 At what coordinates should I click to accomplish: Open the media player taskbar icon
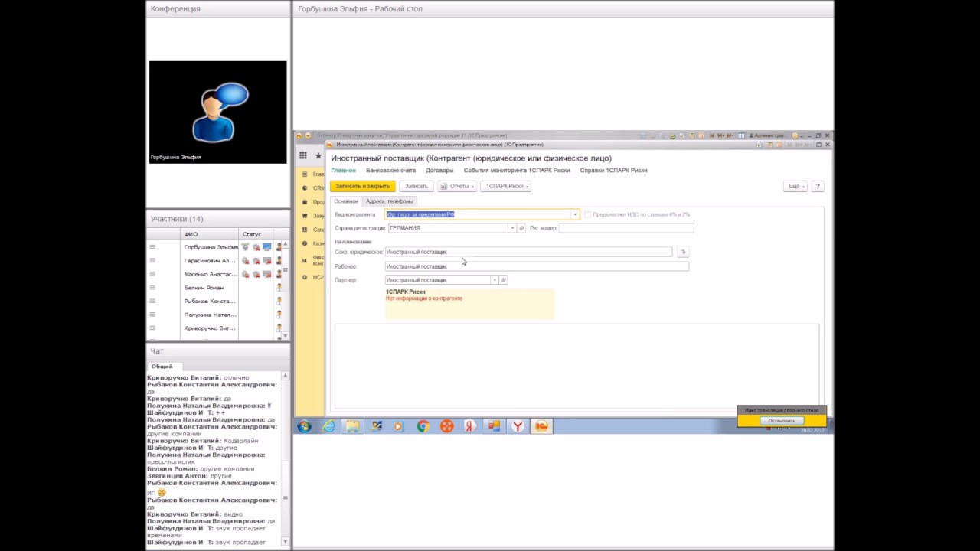399,426
